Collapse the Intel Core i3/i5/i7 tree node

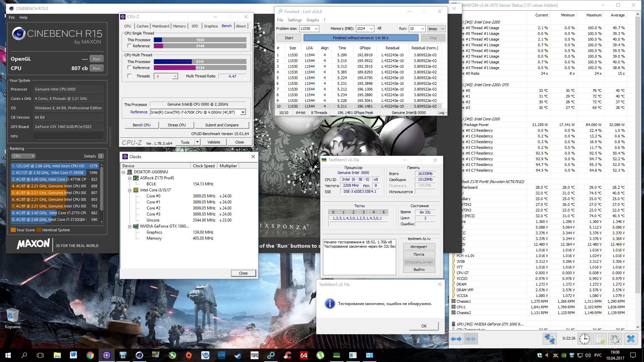pyautogui.click(x=129, y=190)
